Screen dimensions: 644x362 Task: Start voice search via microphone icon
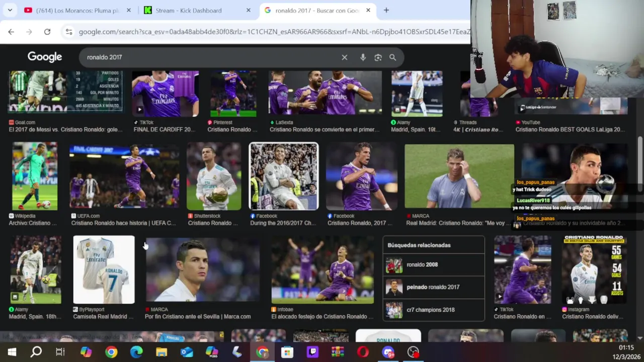point(363,57)
